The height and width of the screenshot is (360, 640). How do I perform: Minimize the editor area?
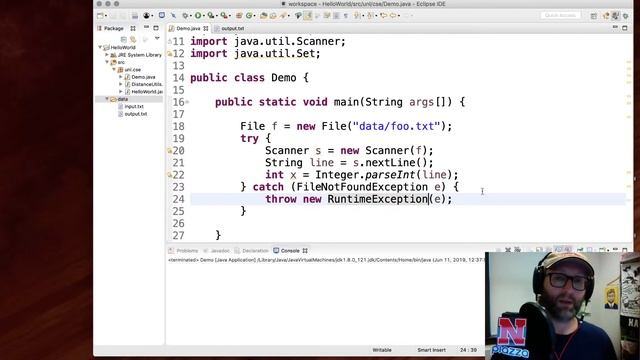click(x=615, y=28)
